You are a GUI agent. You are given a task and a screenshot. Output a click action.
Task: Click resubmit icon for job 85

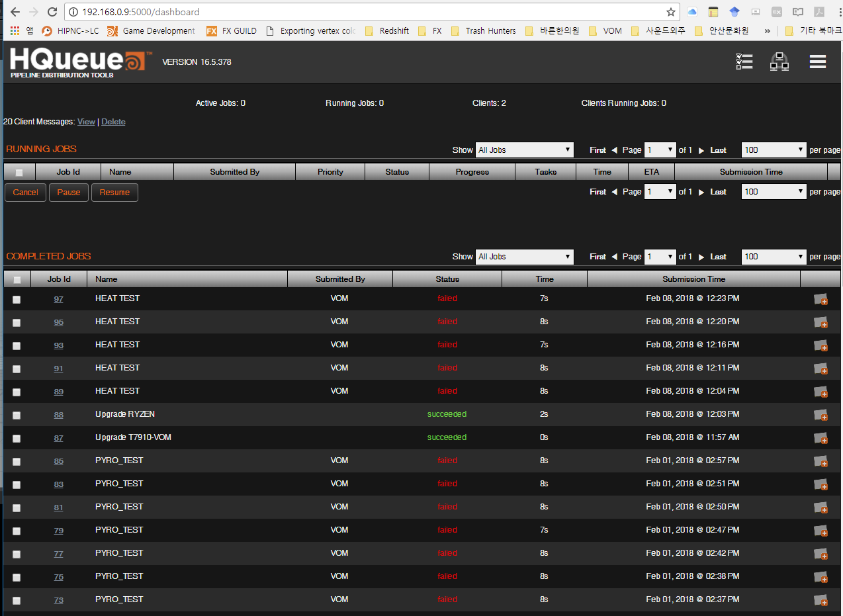click(821, 462)
